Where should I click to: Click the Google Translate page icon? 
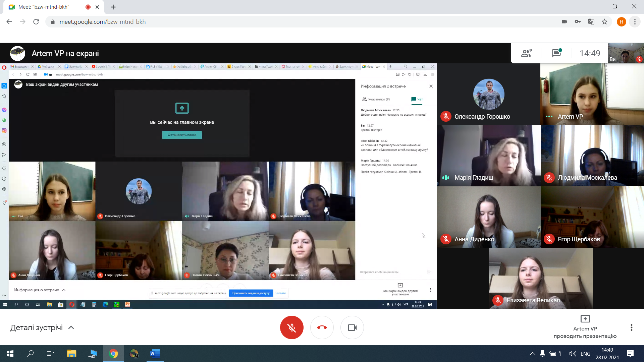tap(591, 22)
